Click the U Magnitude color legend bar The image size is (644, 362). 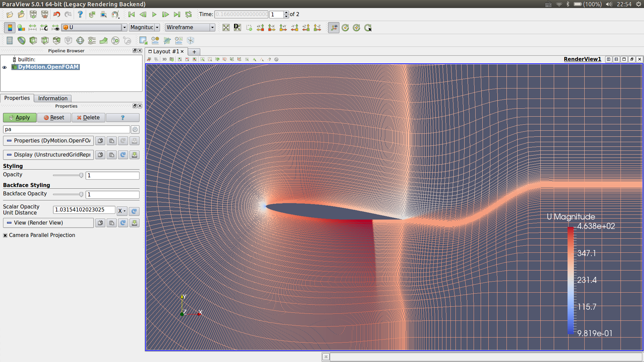pyautogui.click(x=571, y=281)
